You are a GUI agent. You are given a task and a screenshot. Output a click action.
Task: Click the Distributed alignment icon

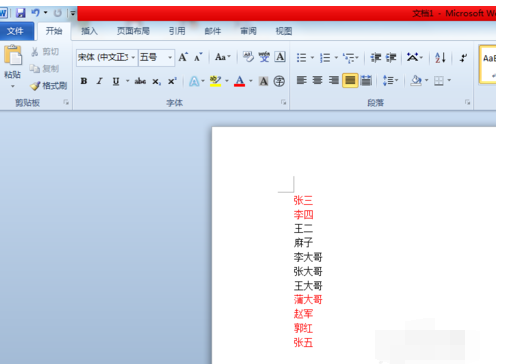366,80
